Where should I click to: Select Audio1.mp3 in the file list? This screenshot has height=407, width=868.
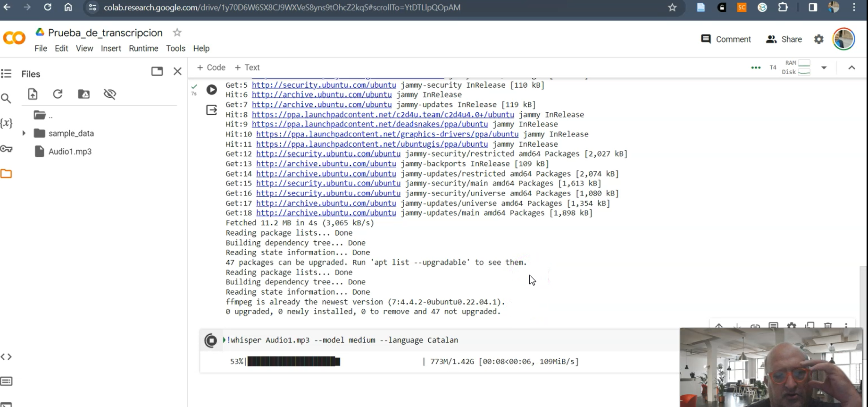coord(70,152)
